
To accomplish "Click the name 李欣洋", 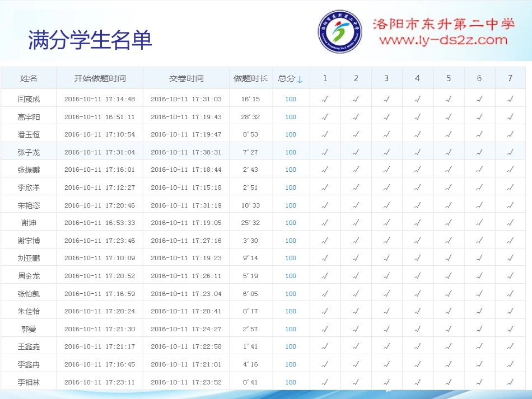I will (29, 187).
